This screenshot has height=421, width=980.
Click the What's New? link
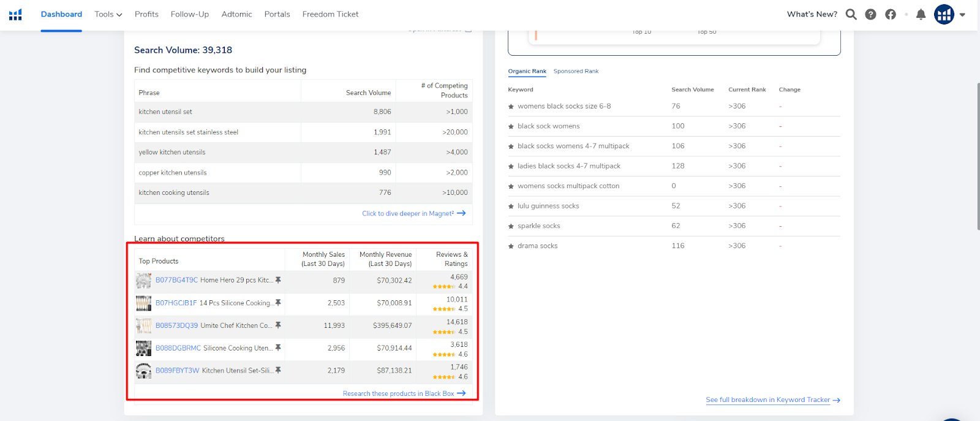point(812,14)
